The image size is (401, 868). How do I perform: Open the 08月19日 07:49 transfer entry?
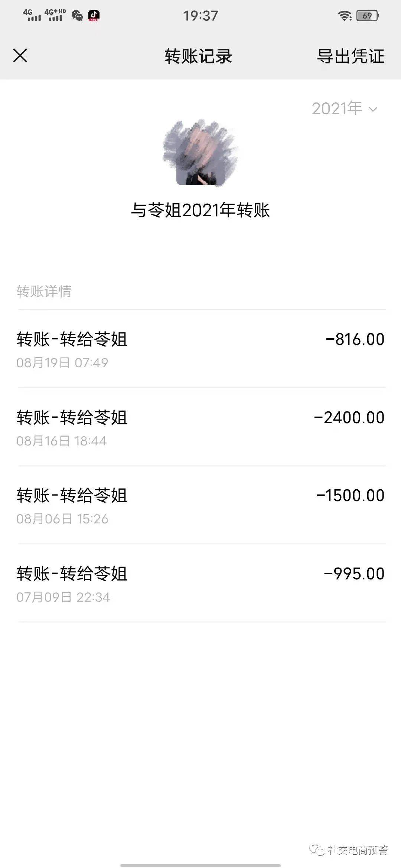(x=200, y=349)
